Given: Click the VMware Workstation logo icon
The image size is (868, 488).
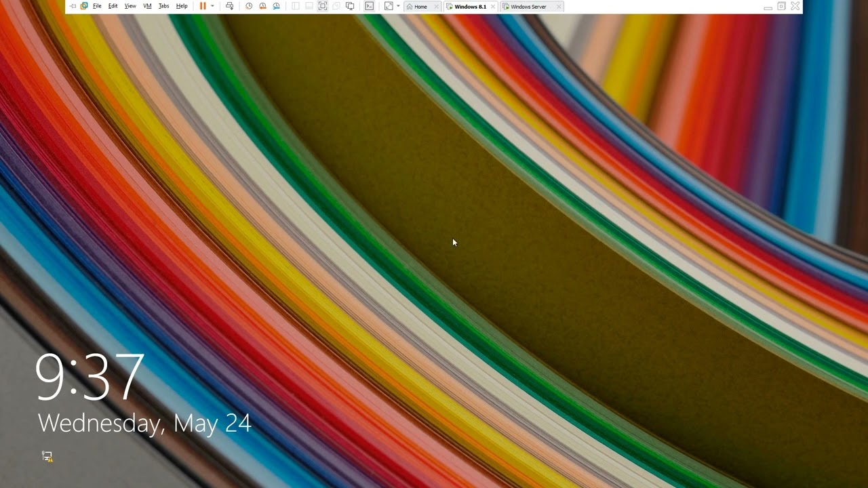Looking at the screenshot, I should pyautogui.click(x=84, y=6).
